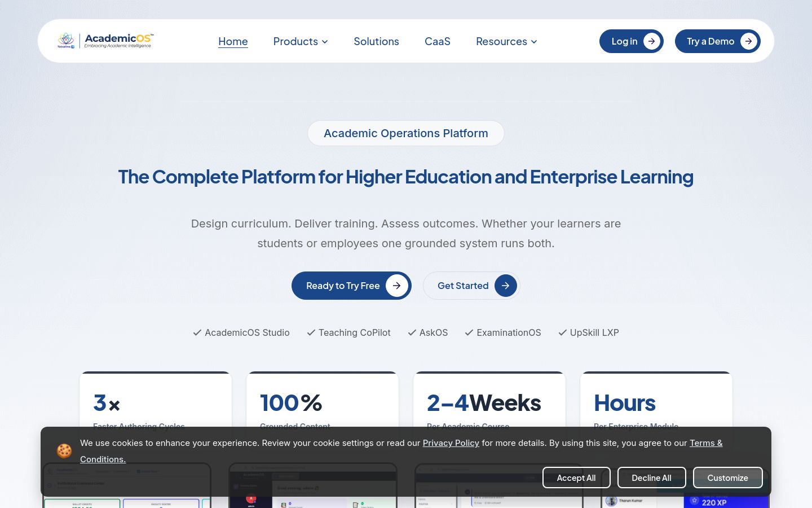Click the Log in button
The height and width of the screenshot is (508, 812).
point(632,41)
